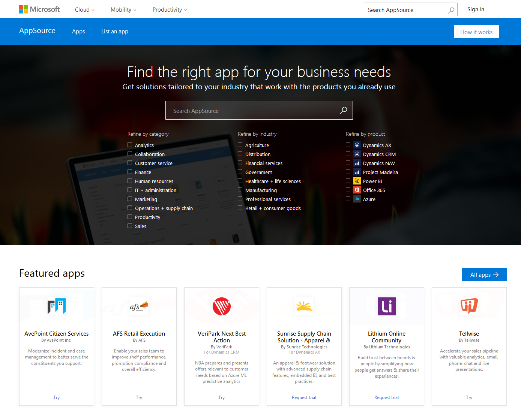Tick the Manufacturing industry checkbox
The height and width of the screenshot is (420, 521).
point(240,190)
